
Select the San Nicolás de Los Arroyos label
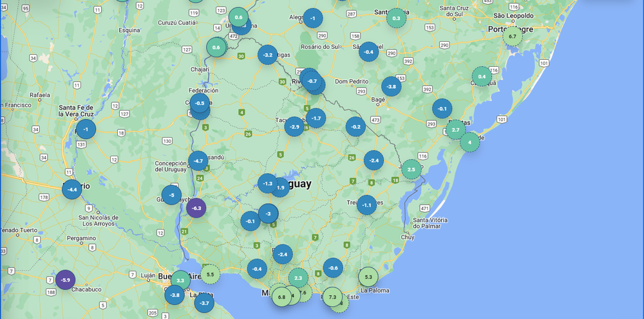[99, 221]
